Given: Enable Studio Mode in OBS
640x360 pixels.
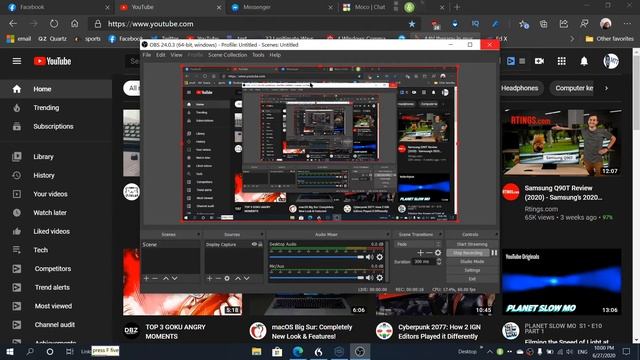Looking at the screenshot, I should [x=472, y=262].
